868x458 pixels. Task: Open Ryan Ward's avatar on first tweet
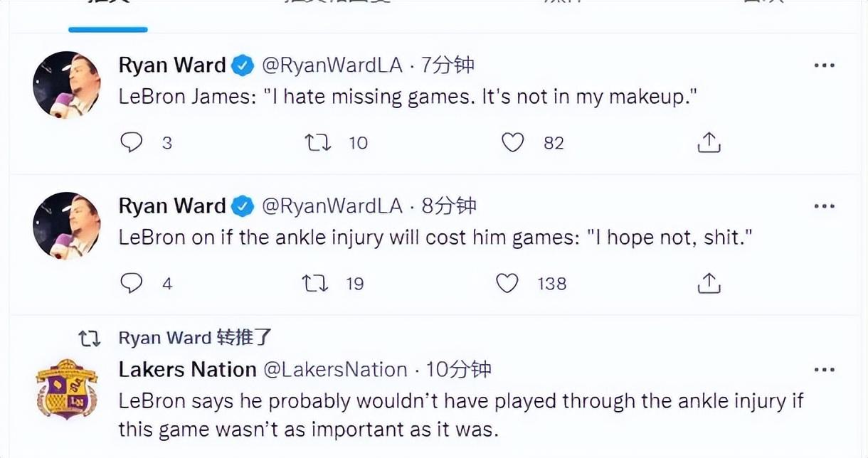(x=66, y=85)
